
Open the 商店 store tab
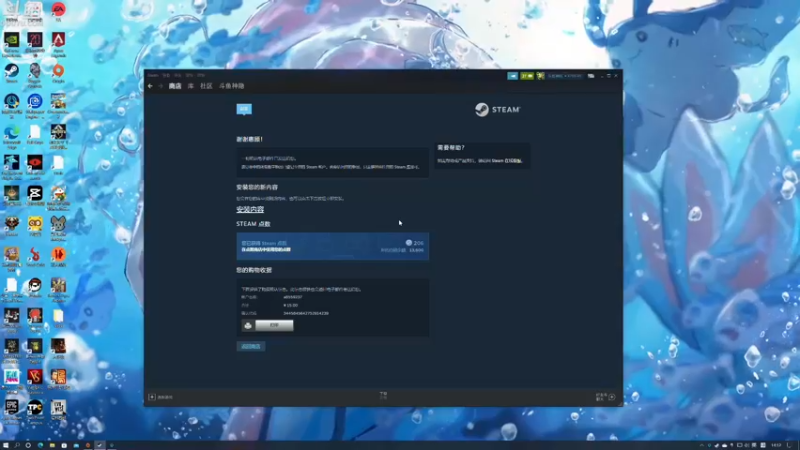tap(175, 86)
